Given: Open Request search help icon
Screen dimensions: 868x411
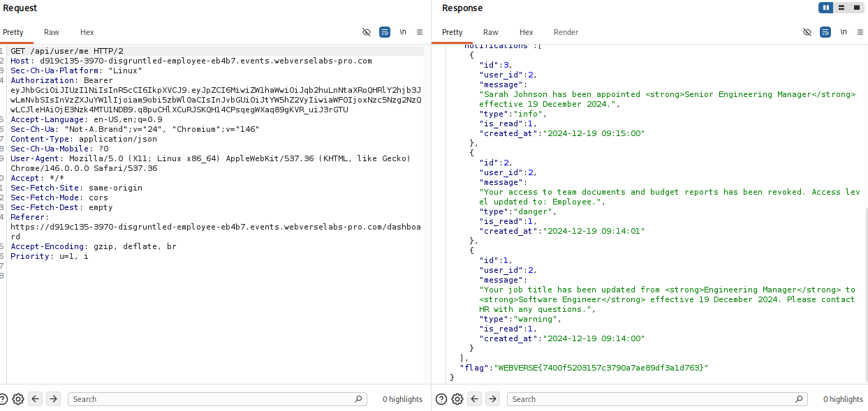Looking at the screenshot, I should [x=3, y=399].
